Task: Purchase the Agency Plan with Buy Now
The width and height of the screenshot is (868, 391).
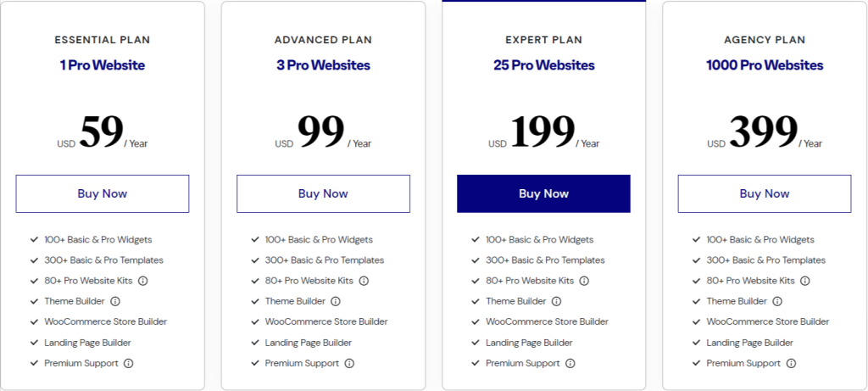Action: 765,193
